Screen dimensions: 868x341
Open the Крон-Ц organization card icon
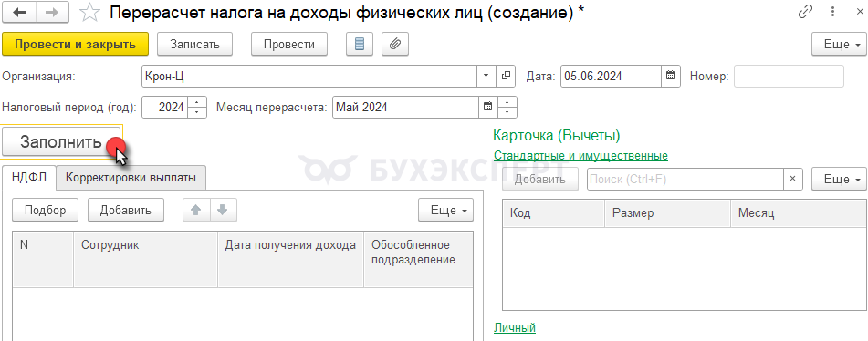click(x=505, y=77)
